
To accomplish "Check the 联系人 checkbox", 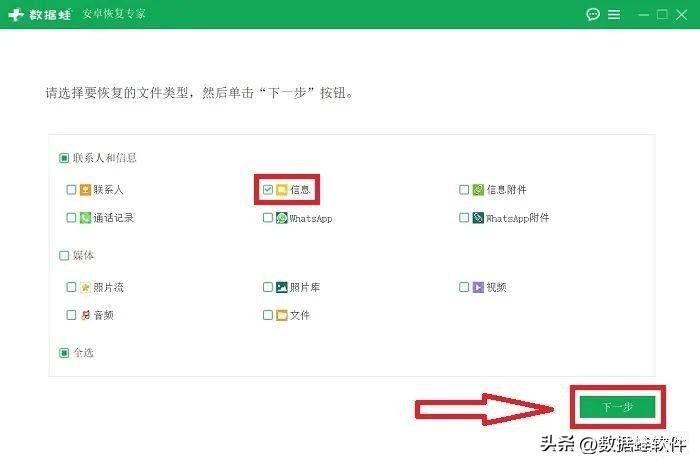I will point(71,190).
